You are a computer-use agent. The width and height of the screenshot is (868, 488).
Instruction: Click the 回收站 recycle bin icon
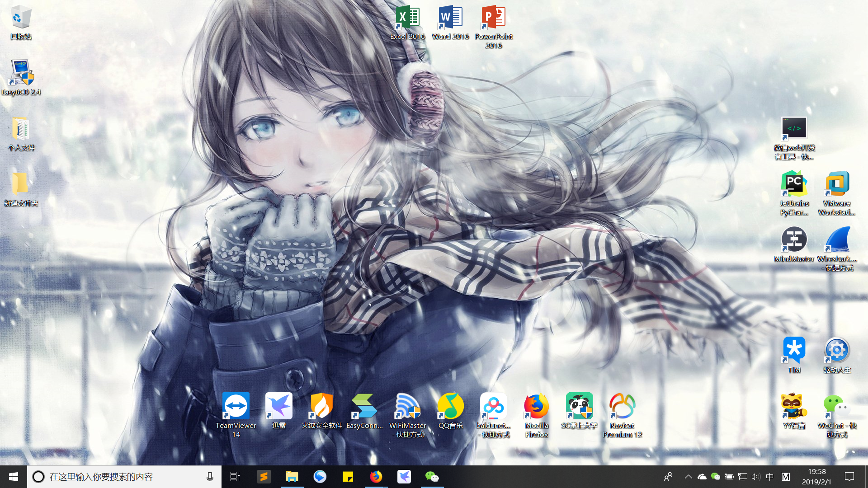coord(21,18)
